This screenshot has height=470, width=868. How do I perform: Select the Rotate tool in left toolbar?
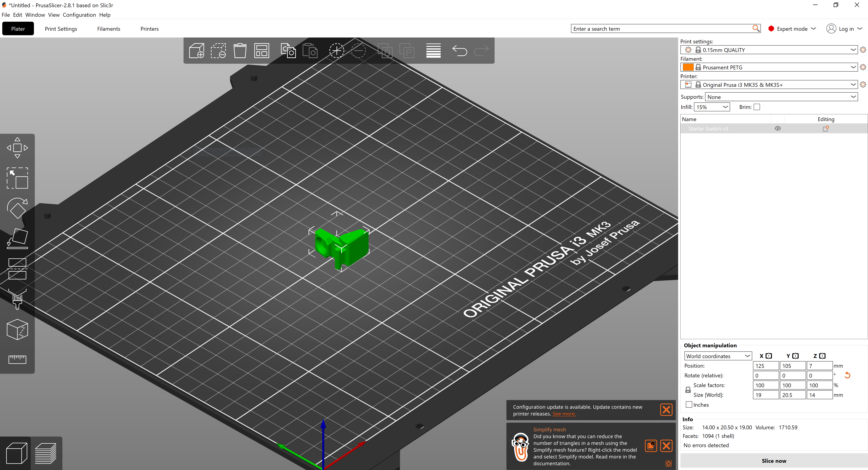17,208
